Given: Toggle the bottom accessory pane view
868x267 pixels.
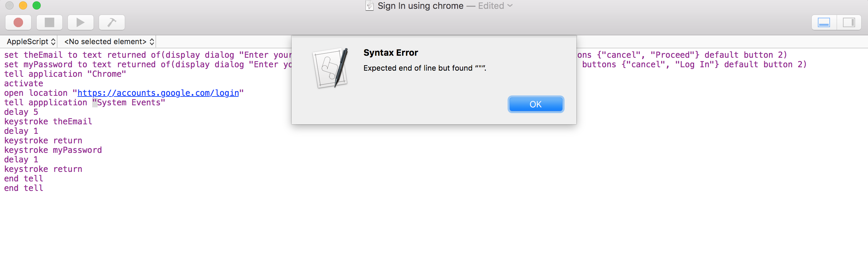Looking at the screenshot, I should pos(824,22).
